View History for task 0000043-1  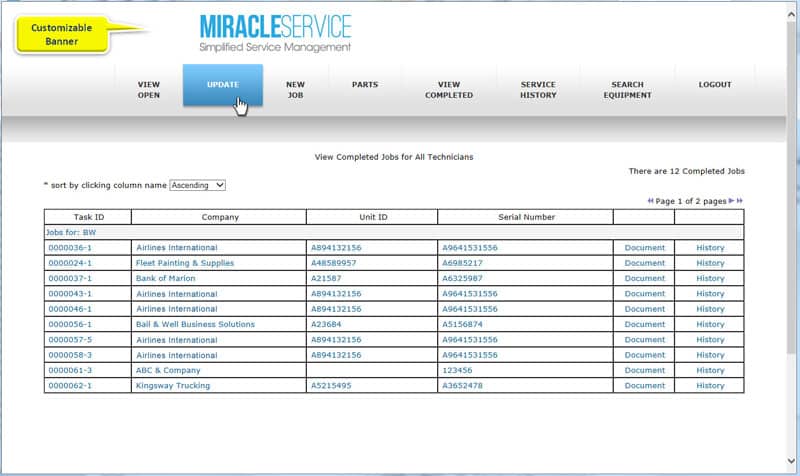point(710,293)
